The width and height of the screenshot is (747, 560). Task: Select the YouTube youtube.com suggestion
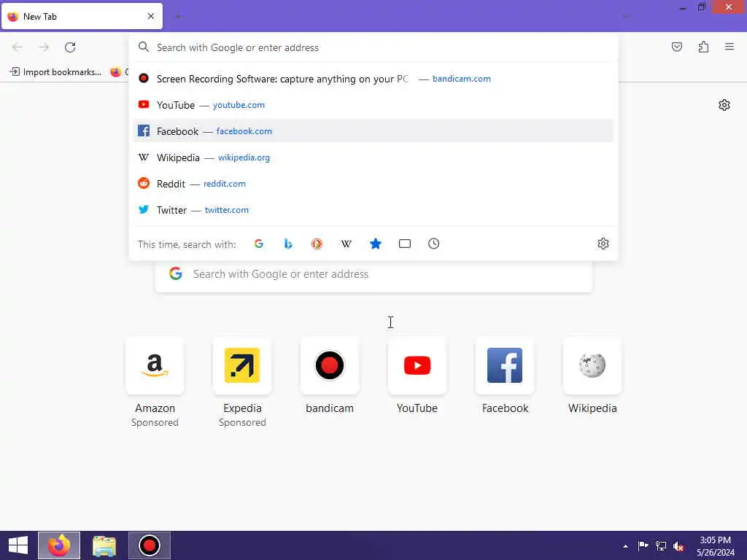(x=373, y=105)
